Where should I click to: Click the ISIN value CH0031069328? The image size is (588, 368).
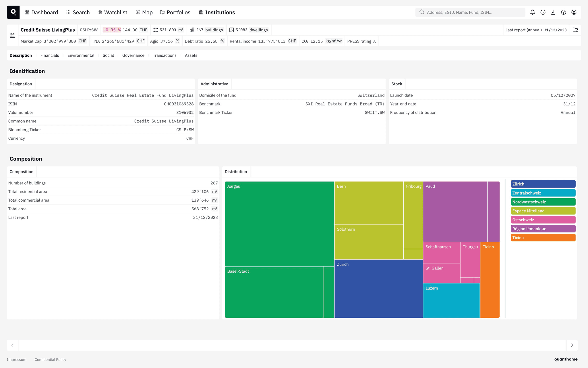click(179, 104)
